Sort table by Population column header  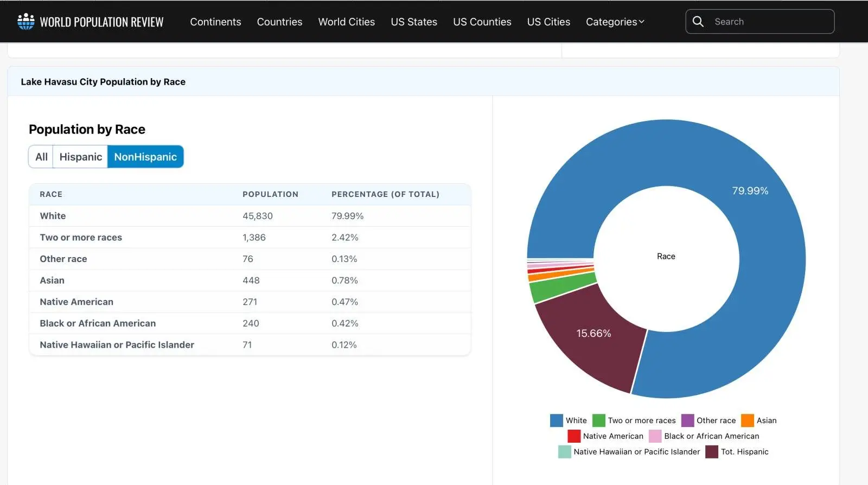(x=270, y=194)
